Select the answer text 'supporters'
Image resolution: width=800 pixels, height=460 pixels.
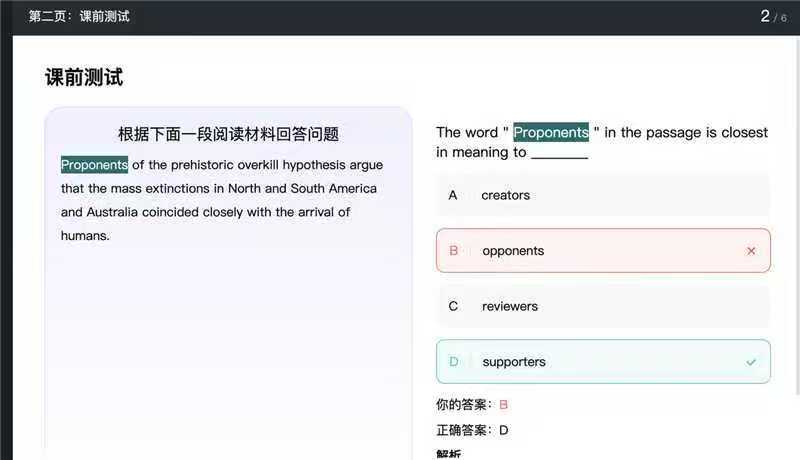(x=514, y=362)
